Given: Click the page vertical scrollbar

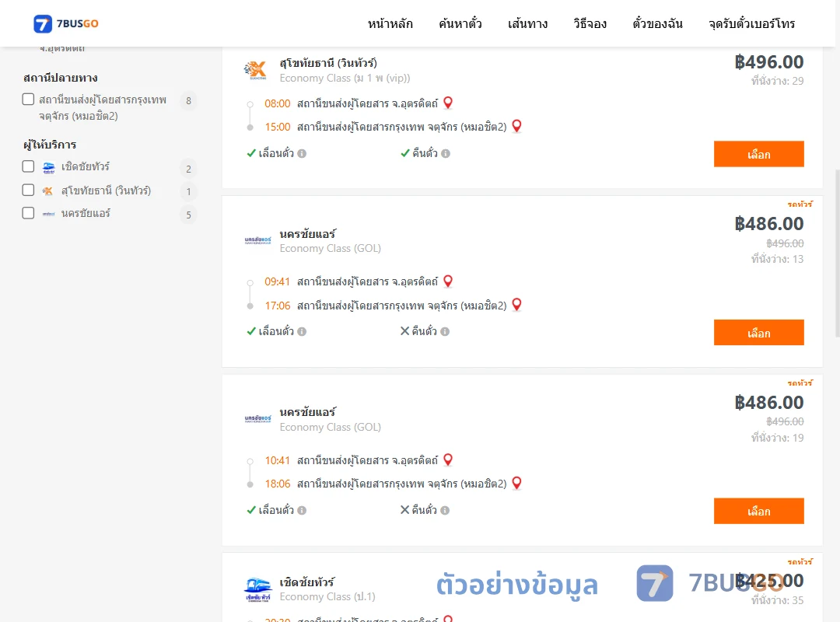Looking at the screenshot, I should coord(838,253).
